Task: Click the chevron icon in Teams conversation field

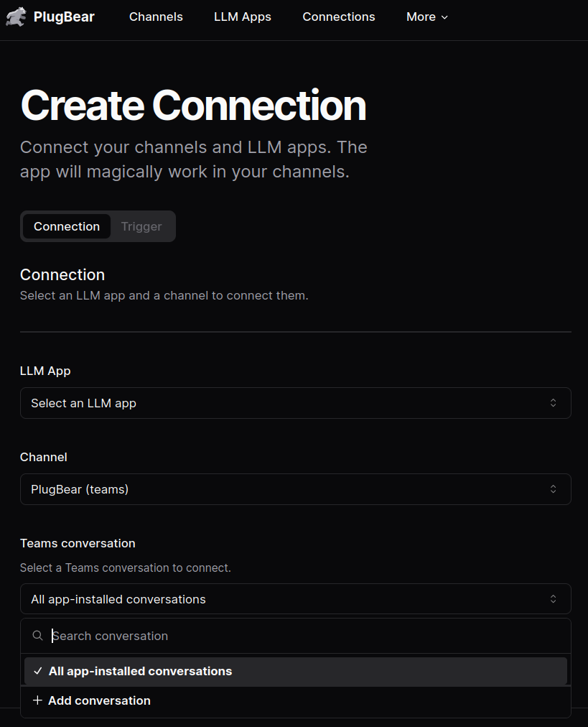Action: click(553, 599)
